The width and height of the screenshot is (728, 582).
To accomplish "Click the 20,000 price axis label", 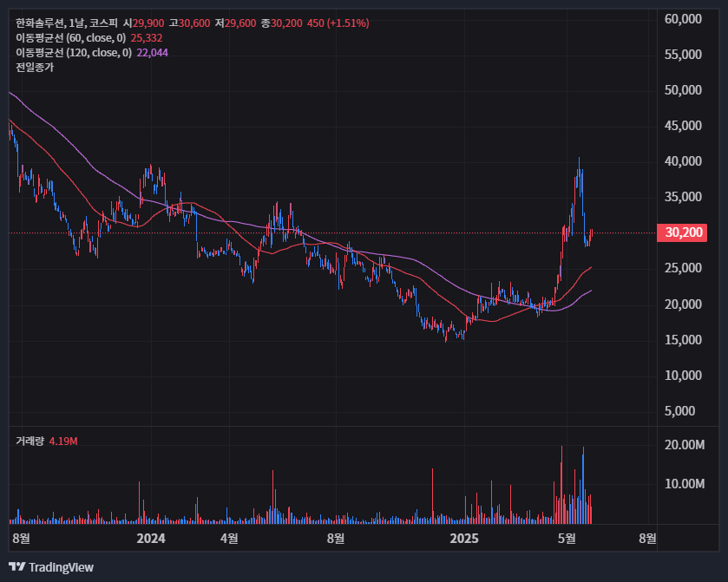I will pos(683,304).
